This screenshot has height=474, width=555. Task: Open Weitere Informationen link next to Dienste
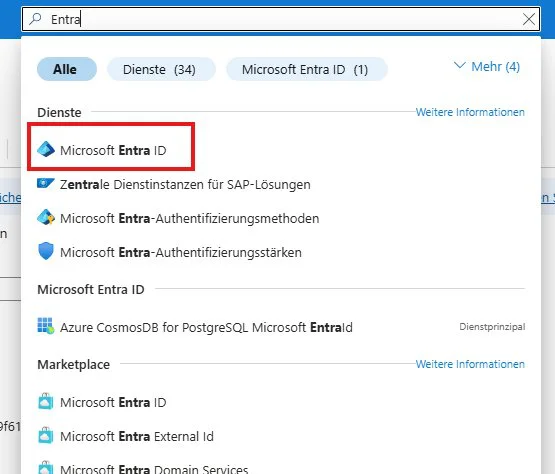click(x=470, y=112)
